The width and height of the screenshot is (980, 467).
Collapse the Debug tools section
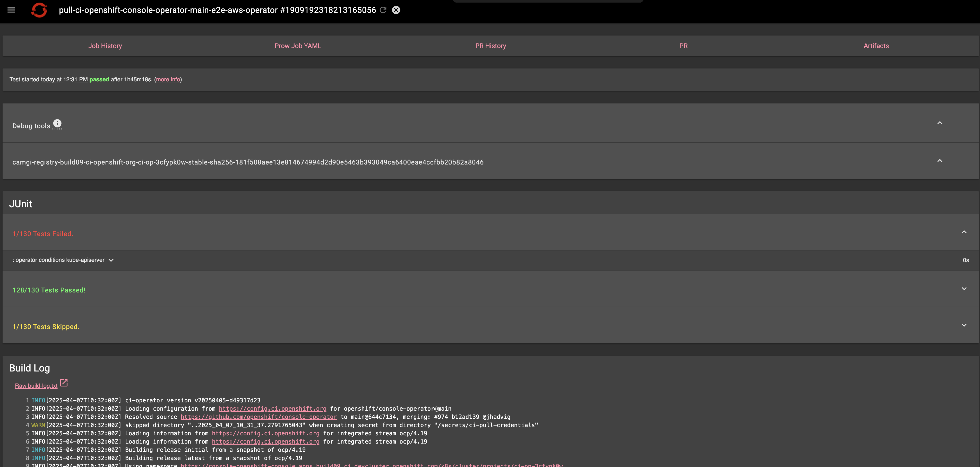click(940, 123)
